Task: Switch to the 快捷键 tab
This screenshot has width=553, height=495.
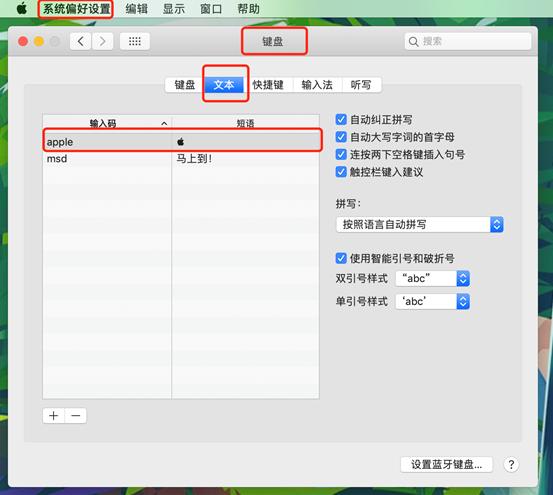Action: 268,85
